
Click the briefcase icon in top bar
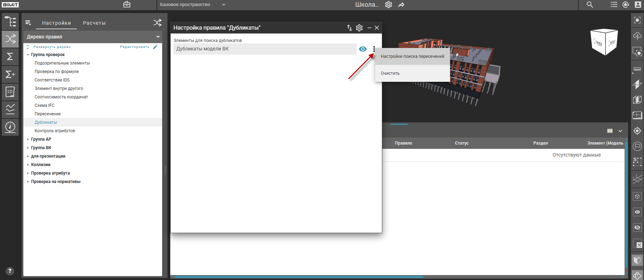point(127,5)
